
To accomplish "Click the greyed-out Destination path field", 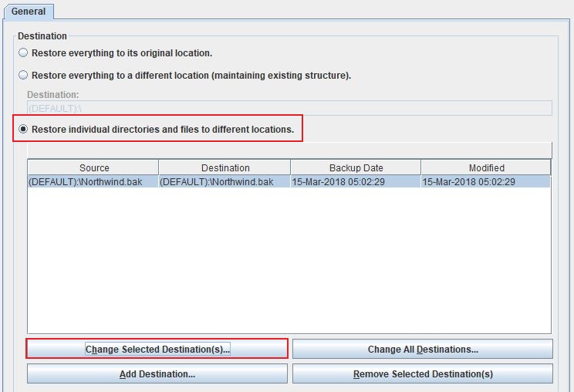I will [x=289, y=108].
